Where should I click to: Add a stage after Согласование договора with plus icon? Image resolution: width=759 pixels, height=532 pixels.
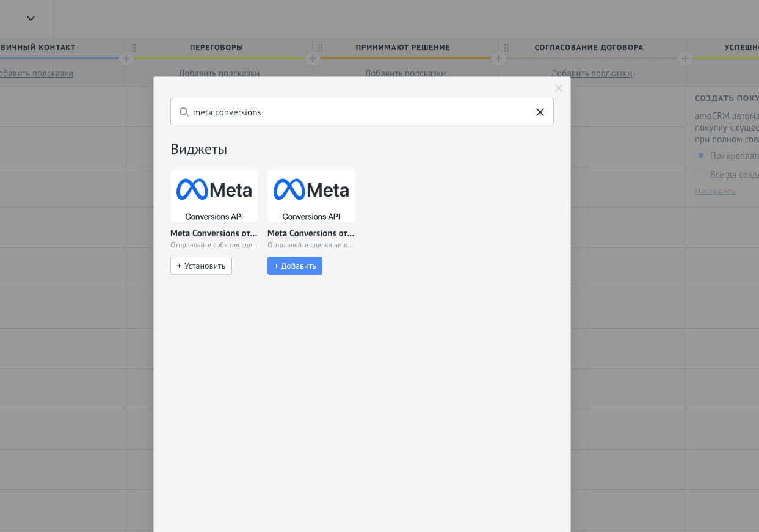click(x=685, y=59)
